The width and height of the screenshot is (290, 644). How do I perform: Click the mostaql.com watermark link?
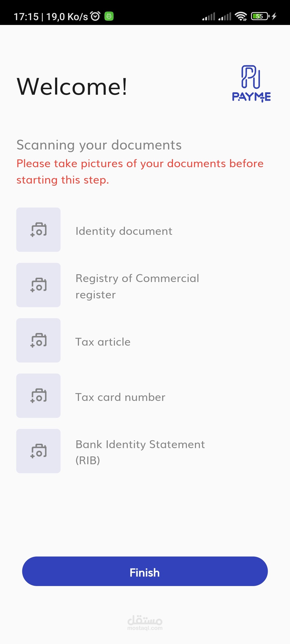145,623
